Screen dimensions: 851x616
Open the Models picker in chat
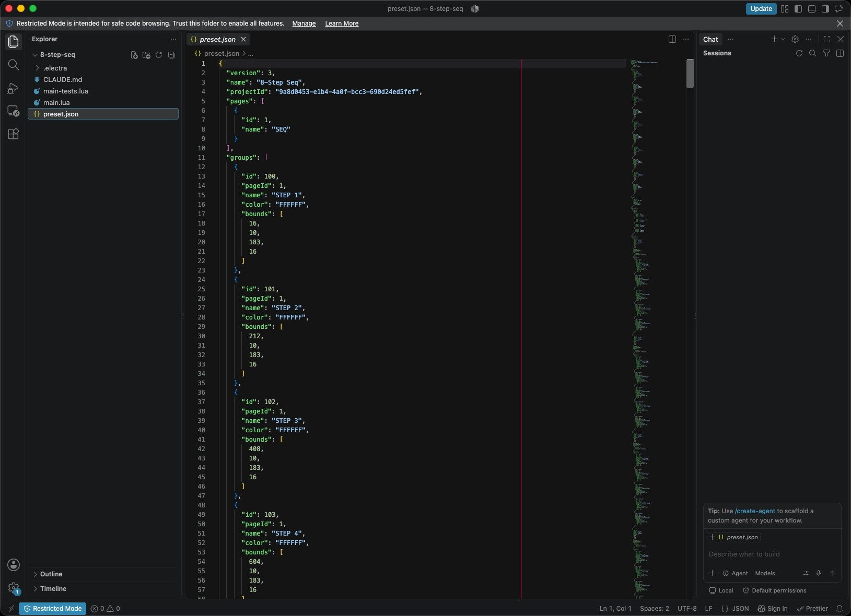[x=765, y=573]
